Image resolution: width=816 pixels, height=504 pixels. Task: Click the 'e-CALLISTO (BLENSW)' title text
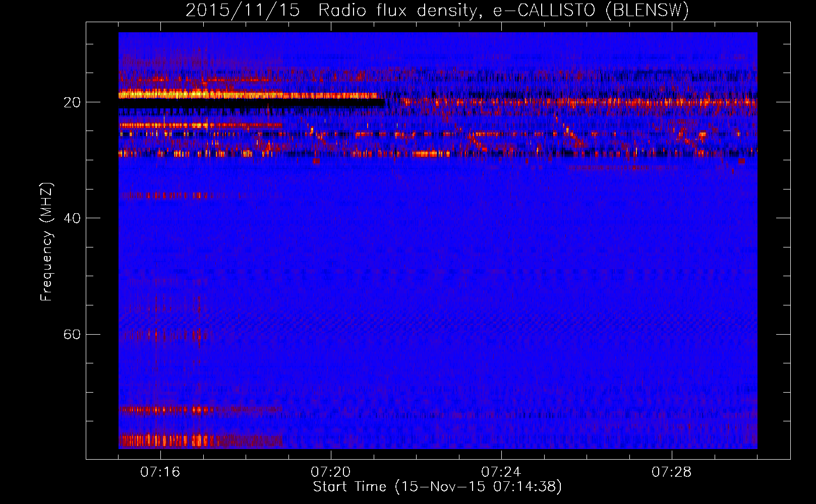(591, 11)
